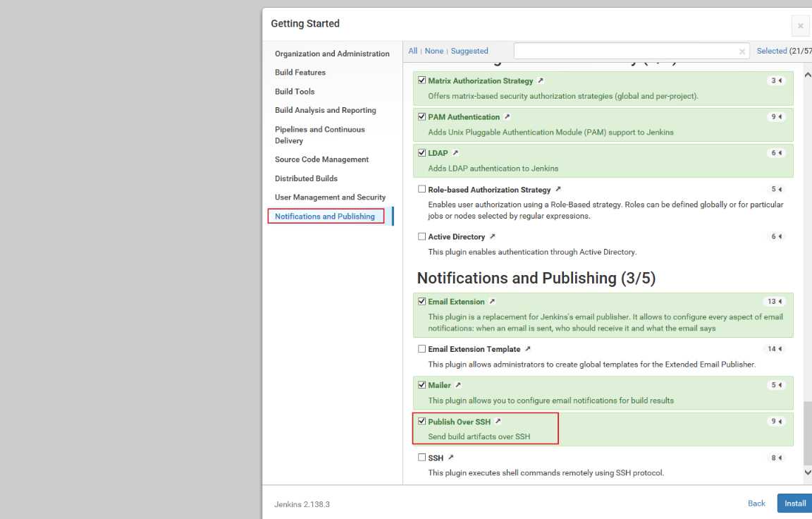Click the Back link
This screenshot has height=519, width=812.
[756, 503]
